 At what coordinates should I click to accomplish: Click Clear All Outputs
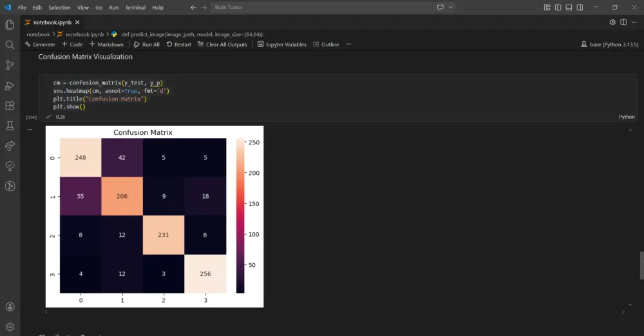coord(222,44)
